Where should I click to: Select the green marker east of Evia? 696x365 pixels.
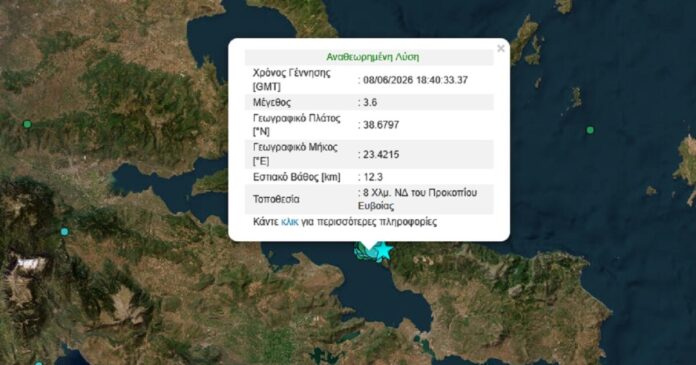click(x=590, y=130)
